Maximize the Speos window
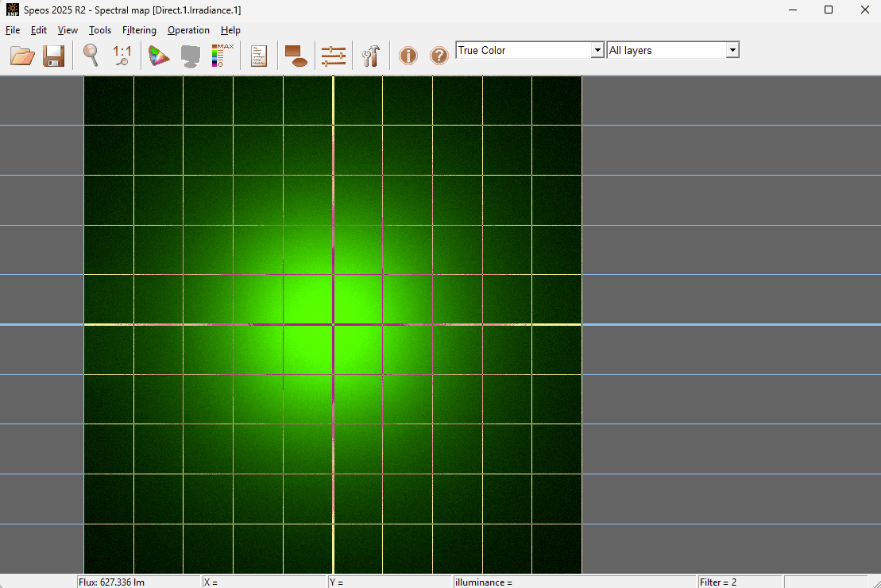This screenshot has width=881, height=588. (829, 10)
